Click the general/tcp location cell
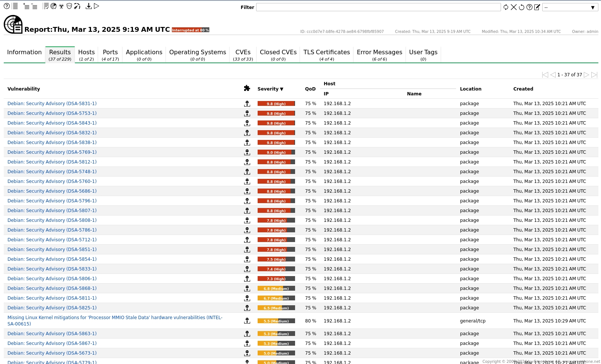The image size is (601, 364). (x=473, y=321)
